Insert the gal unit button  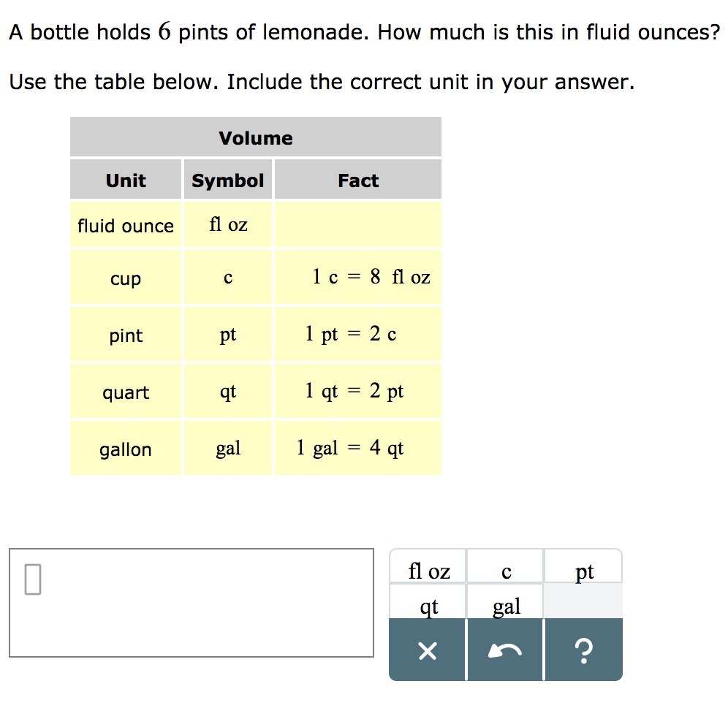[506, 606]
